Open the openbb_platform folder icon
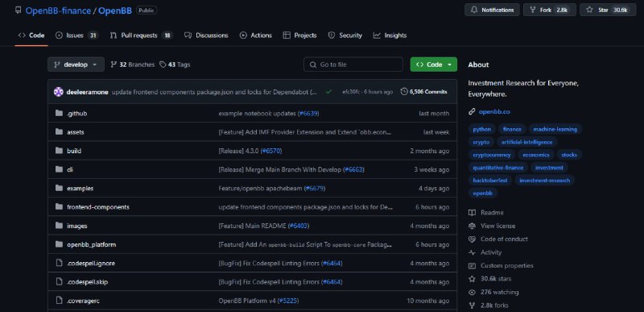The height and width of the screenshot is (312, 644). click(x=59, y=244)
